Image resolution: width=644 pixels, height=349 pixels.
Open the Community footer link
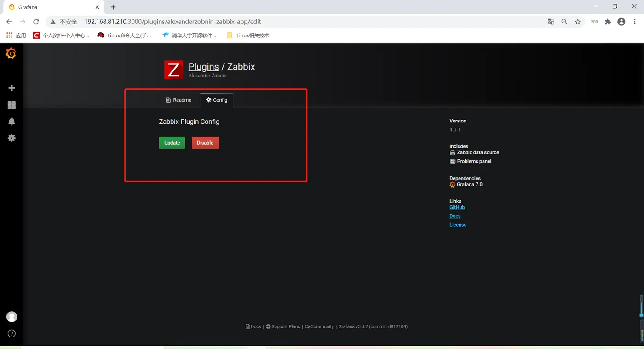pyautogui.click(x=319, y=326)
